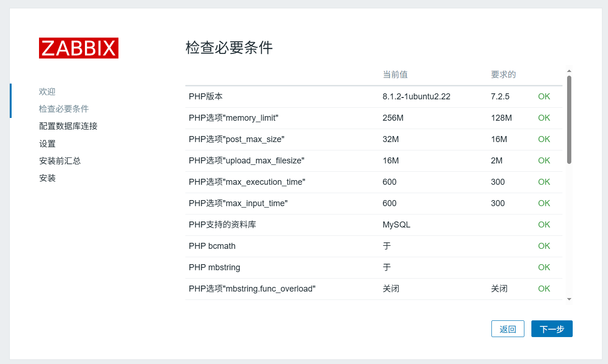Click the upload_max_filesize option label

coord(247,161)
